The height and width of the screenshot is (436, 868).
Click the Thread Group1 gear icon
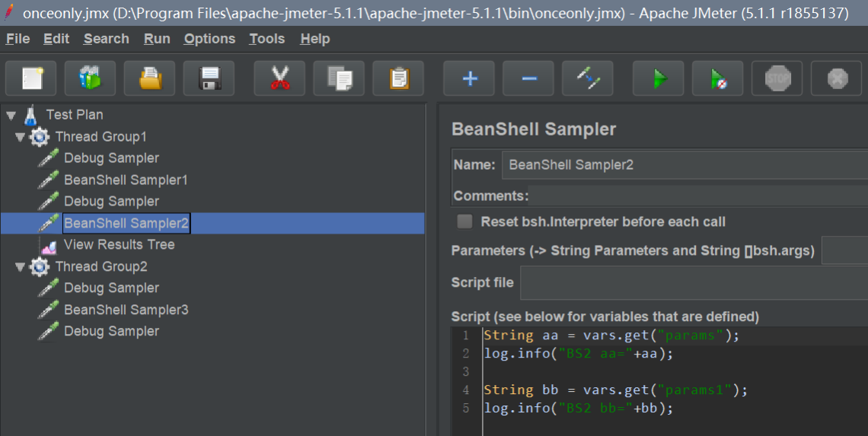coord(40,137)
